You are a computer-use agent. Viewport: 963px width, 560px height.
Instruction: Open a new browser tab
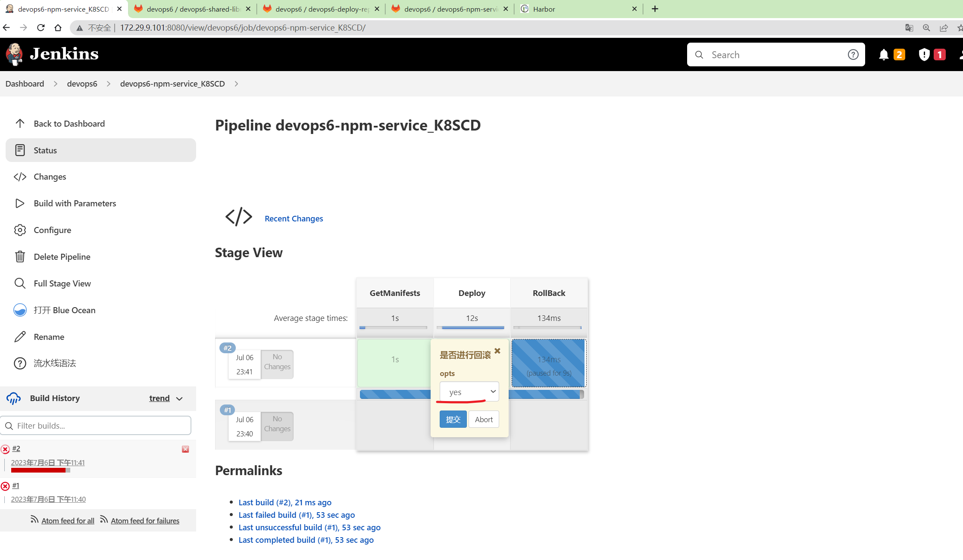655,9
